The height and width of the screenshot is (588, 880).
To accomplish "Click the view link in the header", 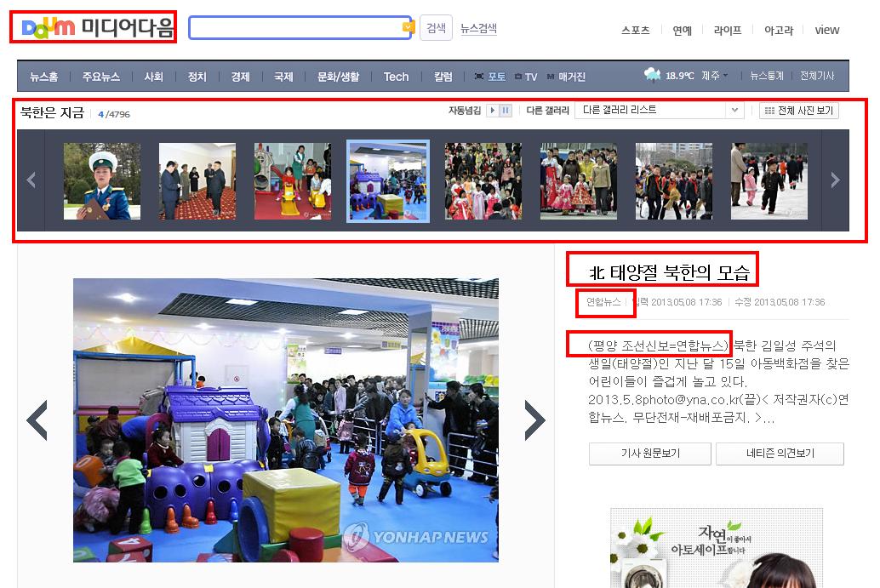I will (x=826, y=31).
